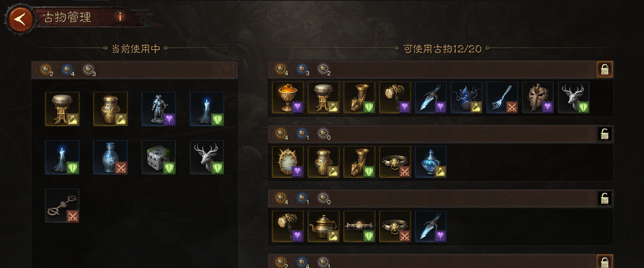Toggle the padlock on third preset row

pyautogui.click(x=605, y=198)
